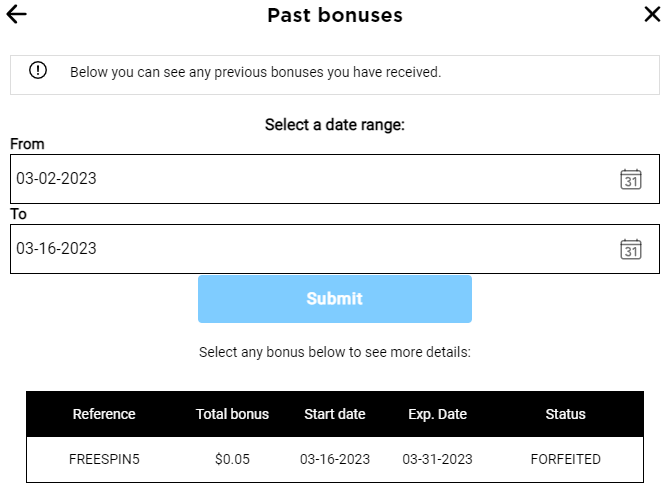Click the Start date column header
Screen dimensions: 671x493
335,414
